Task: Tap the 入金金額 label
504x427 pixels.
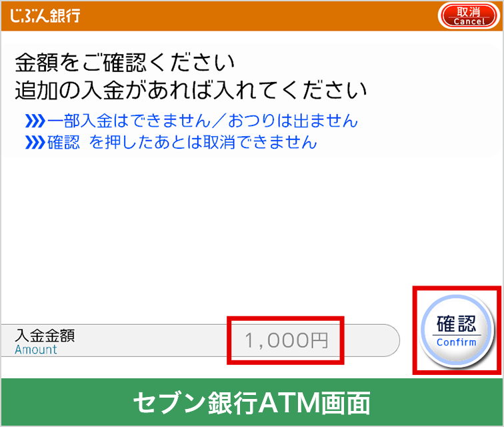Action: pos(45,336)
